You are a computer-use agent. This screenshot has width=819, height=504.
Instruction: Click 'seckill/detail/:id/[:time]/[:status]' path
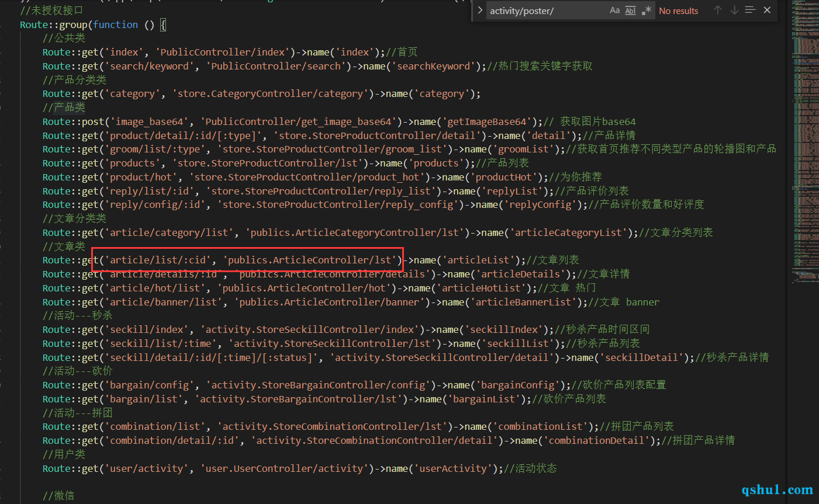coord(212,357)
